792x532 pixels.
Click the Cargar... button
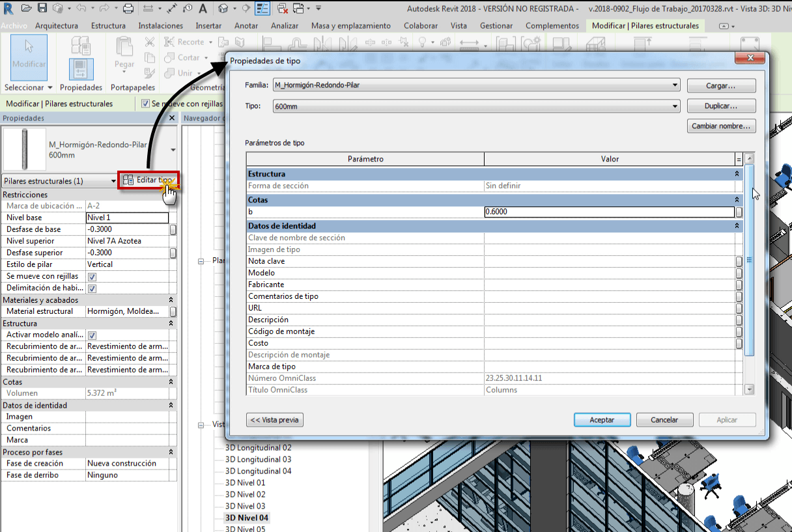[721, 86]
